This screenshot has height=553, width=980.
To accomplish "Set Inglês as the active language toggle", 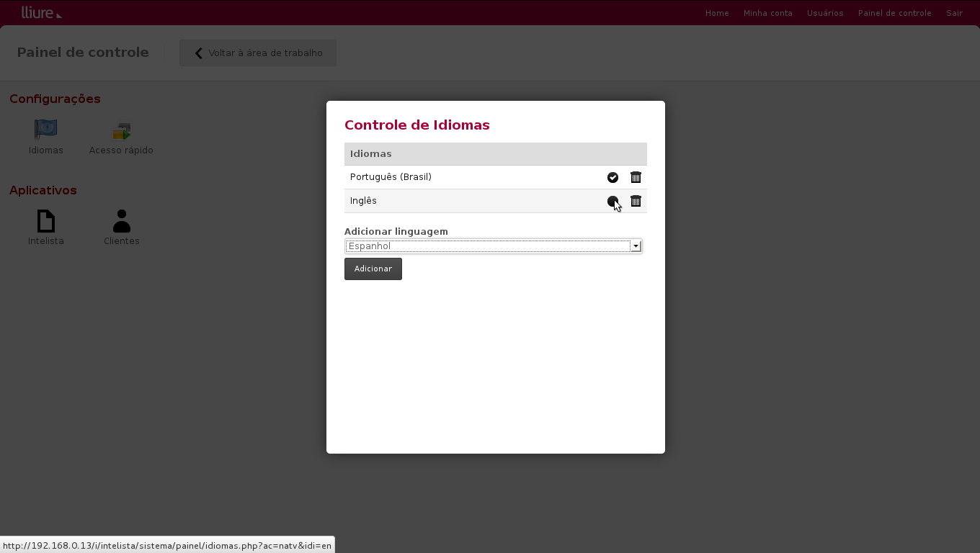I will (612, 201).
